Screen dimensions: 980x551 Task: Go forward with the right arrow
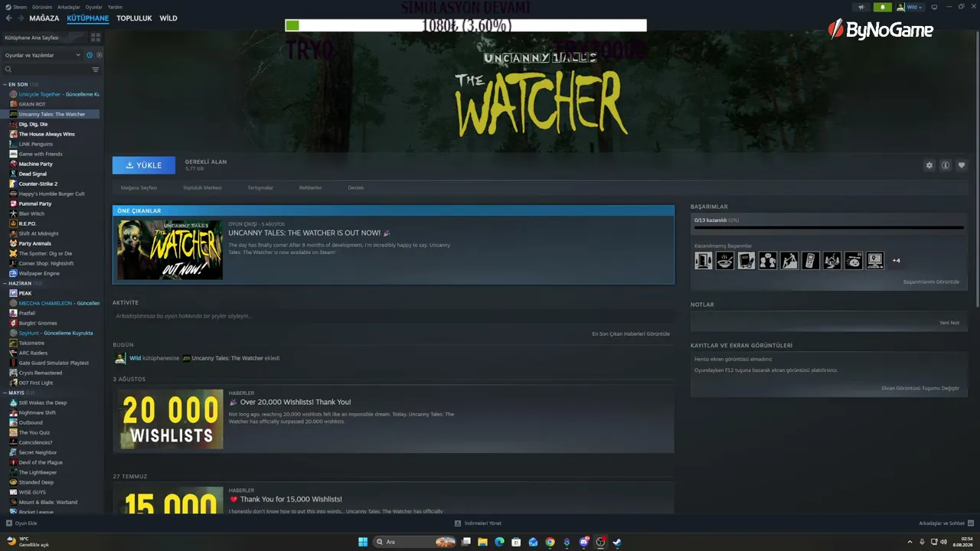click(20, 18)
